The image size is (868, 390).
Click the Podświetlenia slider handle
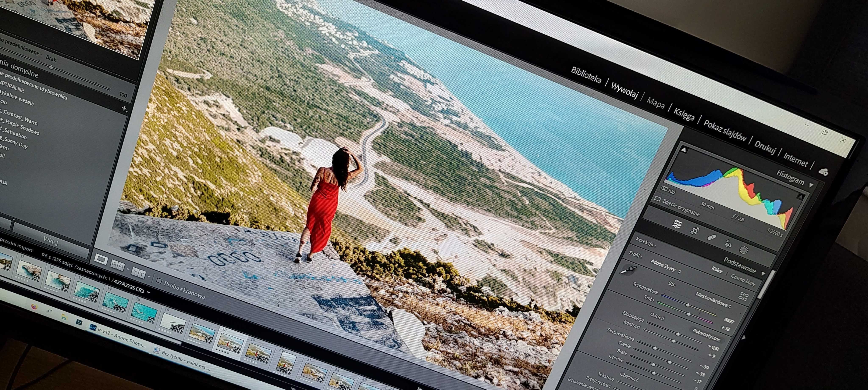[x=655, y=348]
